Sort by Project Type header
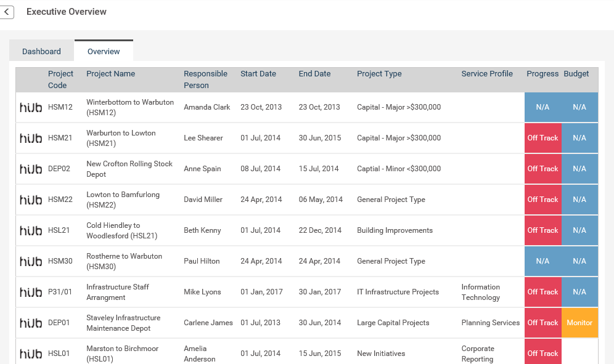614x364 pixels. pyautogui.click(x=379, y=73)
